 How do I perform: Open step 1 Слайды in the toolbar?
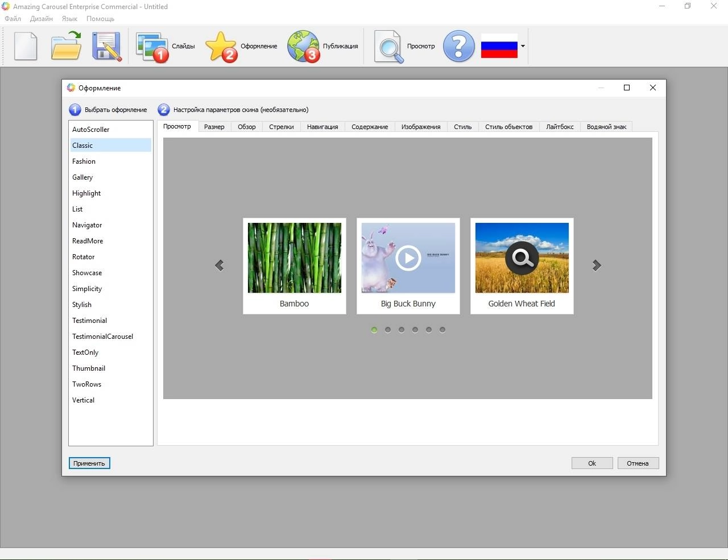166,46
